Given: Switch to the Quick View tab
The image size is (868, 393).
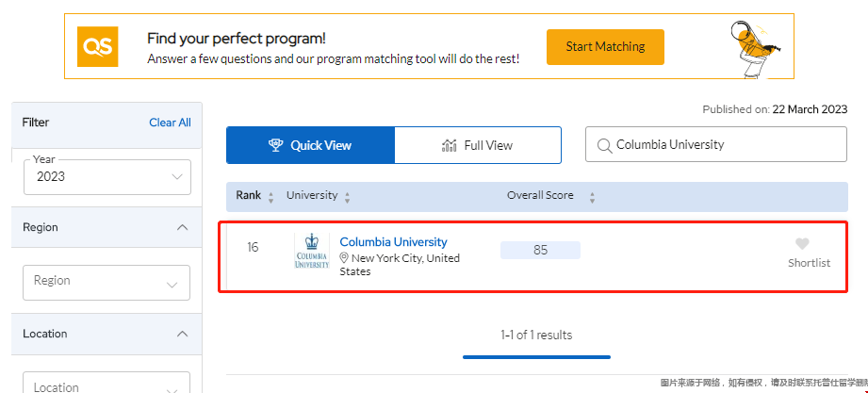Looking at the screenshot, I should pos(311,145).
